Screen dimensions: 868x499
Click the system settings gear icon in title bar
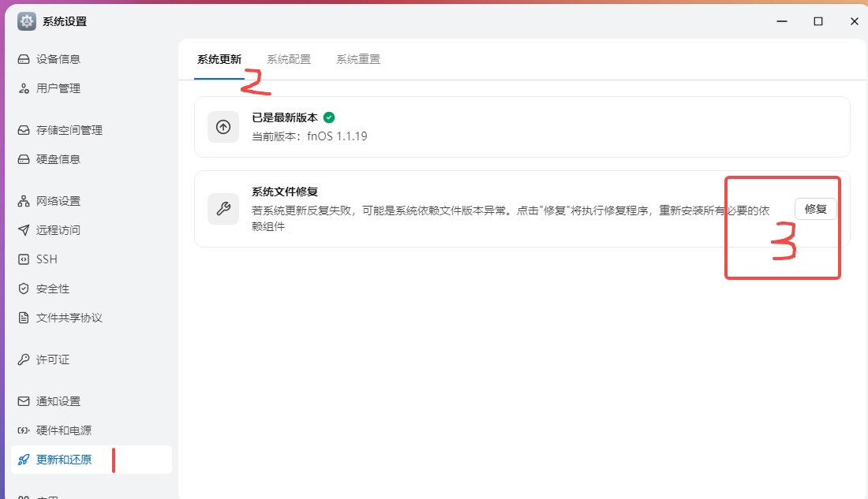point(27,21)
